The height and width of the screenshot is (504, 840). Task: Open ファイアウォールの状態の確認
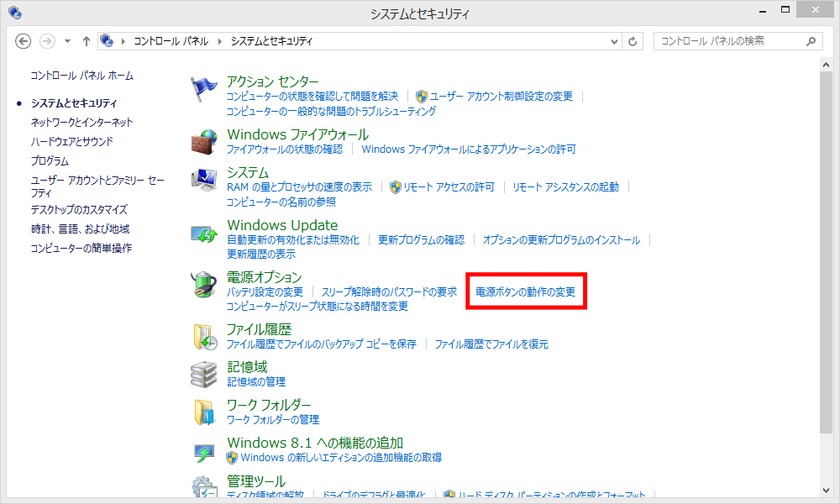pos(285,149)
